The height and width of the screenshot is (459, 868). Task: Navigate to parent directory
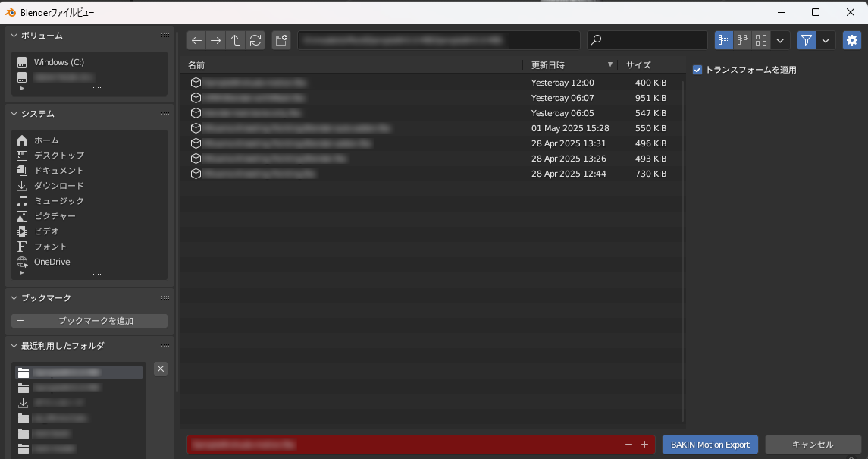click(x=236, y=40)
